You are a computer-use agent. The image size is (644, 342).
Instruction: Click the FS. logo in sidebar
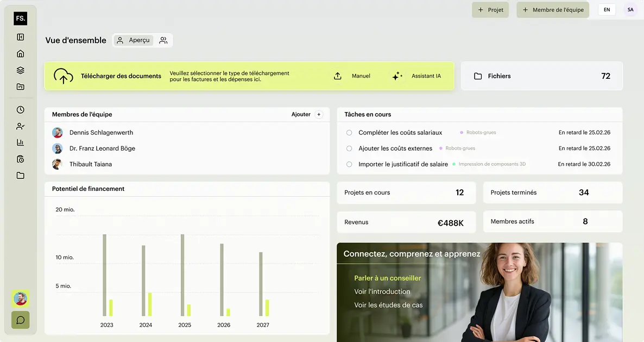point(21,18)
